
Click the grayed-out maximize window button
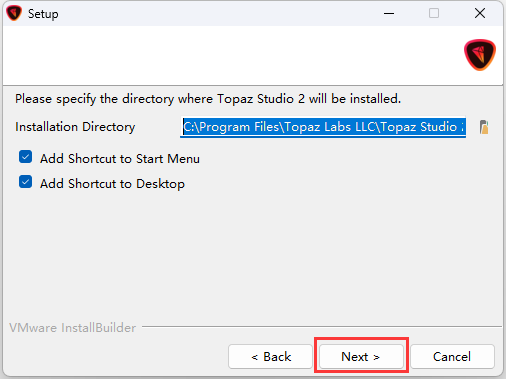[x=434, y=14]
